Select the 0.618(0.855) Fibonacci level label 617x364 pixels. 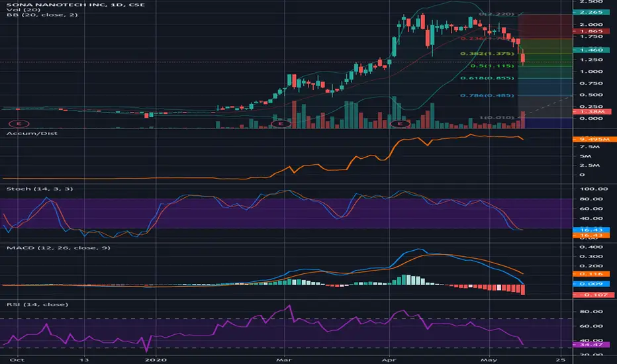tap(487, 78)
